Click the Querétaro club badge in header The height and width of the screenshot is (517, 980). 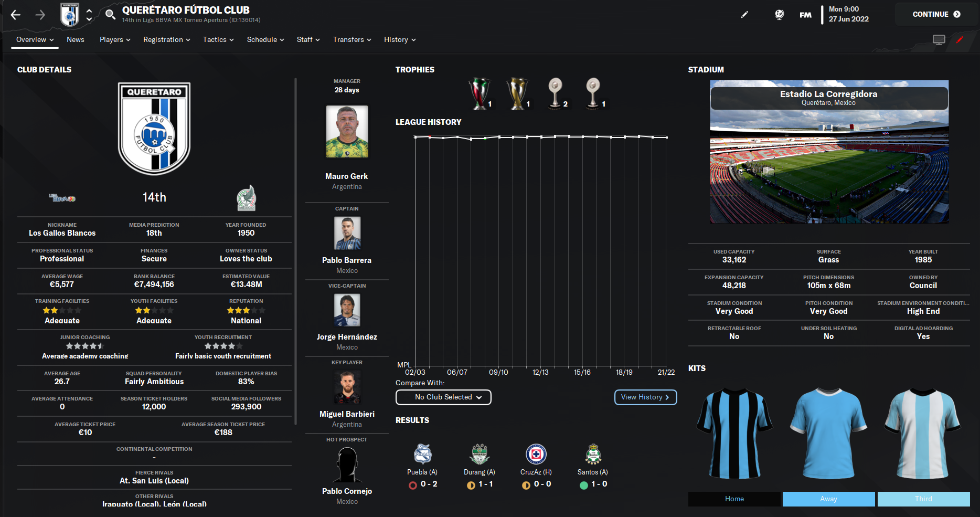(70, 15)
